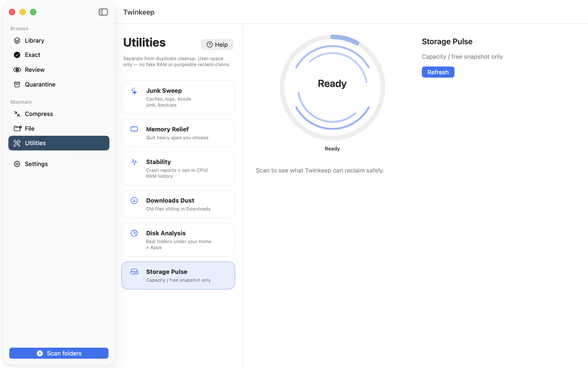Click the Compress arrows icon
Image resolution: width=588 pixels, height=368 pixels.
pos(17,114)
